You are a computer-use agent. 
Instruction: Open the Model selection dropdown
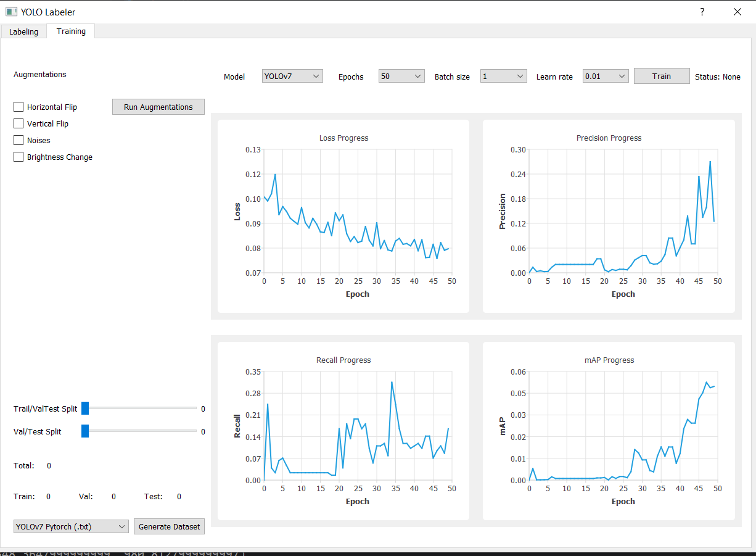pos(292,76)
